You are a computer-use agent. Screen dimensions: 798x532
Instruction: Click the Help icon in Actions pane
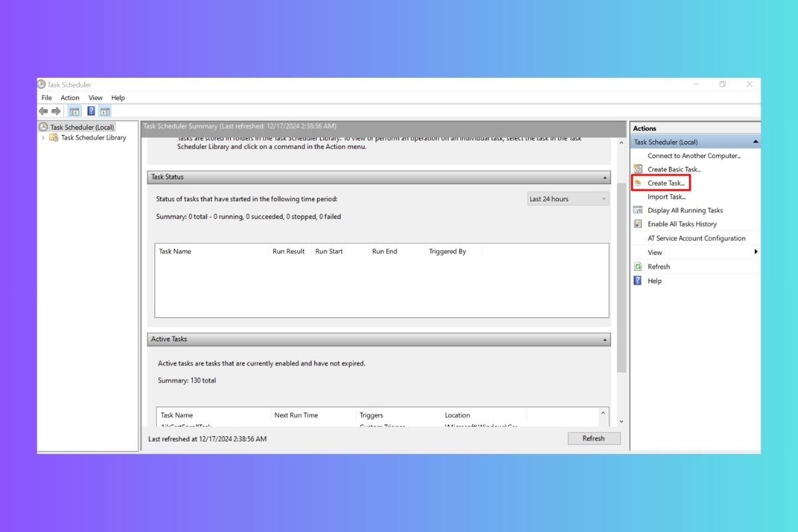pos(638,281)
